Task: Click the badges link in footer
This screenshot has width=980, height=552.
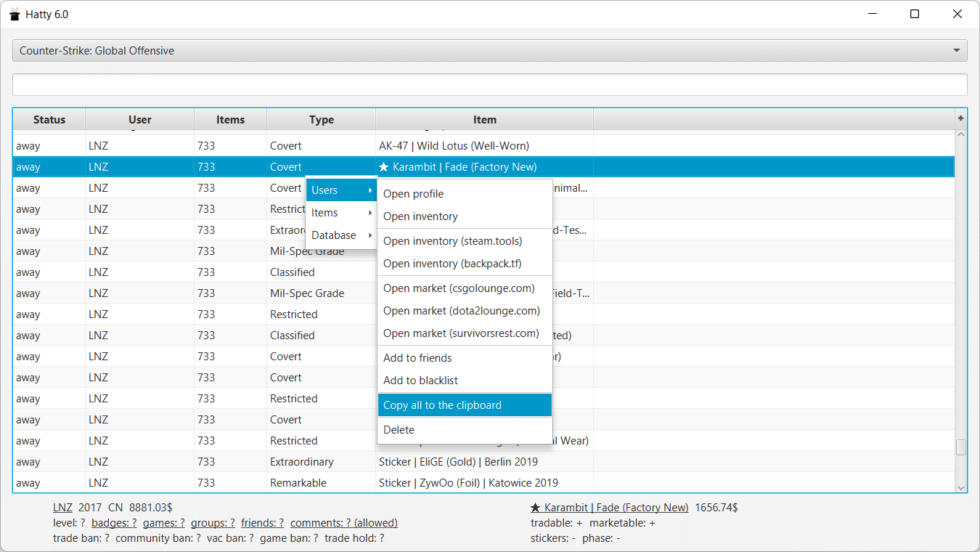Action: click(x=113, y=523)
